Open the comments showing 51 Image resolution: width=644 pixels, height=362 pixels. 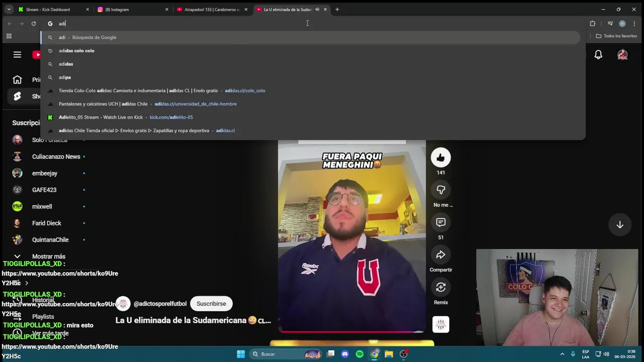[441, 223]
